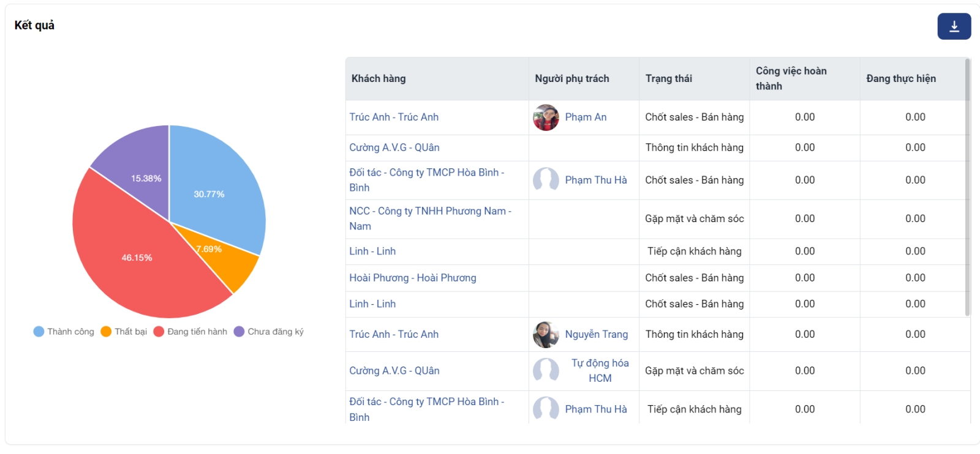Open the Hoài Phương - Hoài Phương customer link
Viewport: 980px width, 454px height.
pos(412,278)
